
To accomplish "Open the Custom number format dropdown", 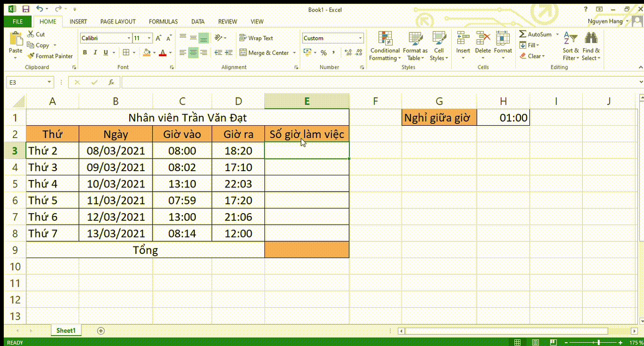I will point(360,38).
